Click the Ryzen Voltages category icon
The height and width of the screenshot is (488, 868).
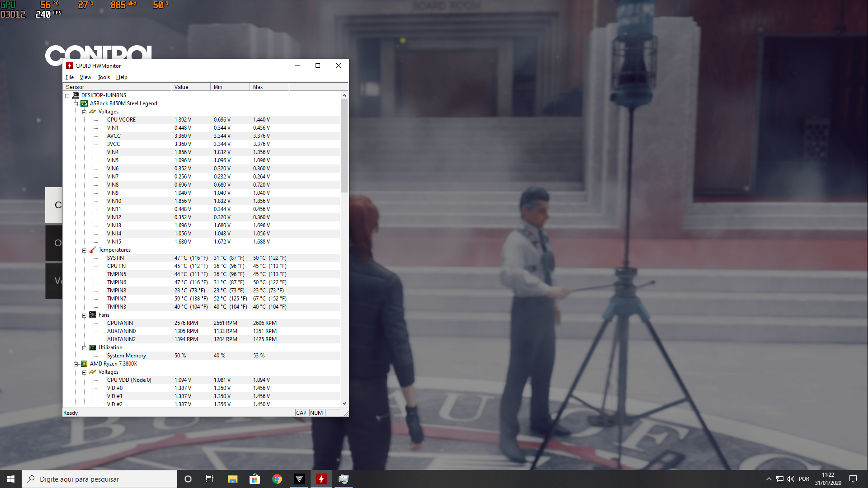click(93, 372)
